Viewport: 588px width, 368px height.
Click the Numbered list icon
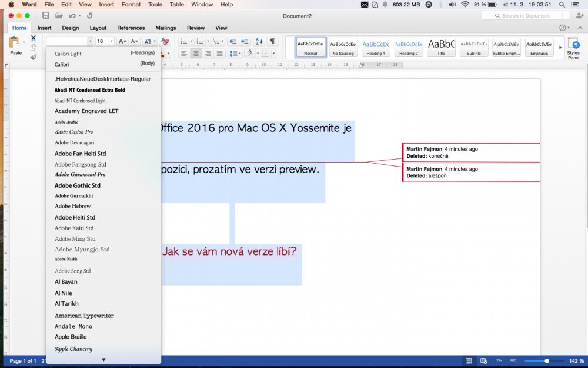click(200, 41)
